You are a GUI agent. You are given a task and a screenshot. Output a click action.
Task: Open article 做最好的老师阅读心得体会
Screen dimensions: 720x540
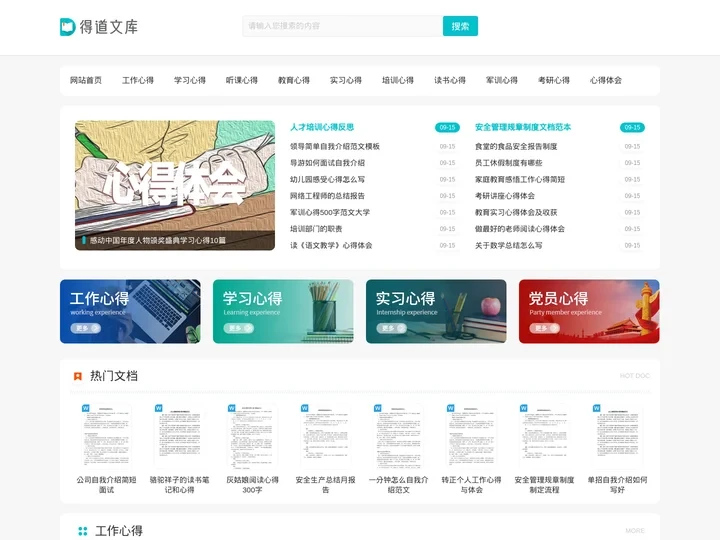click(x=520, y=229)
